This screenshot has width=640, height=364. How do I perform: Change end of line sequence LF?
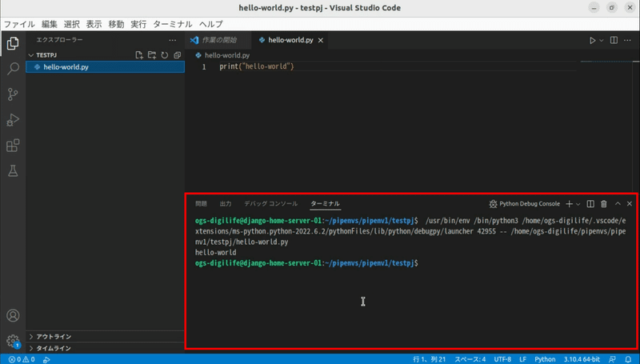point(523,359)
